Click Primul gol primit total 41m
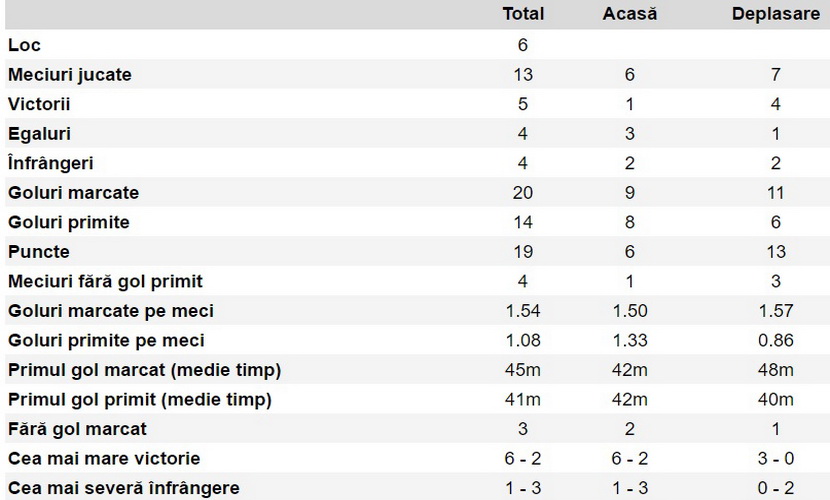 pos(523,399)
